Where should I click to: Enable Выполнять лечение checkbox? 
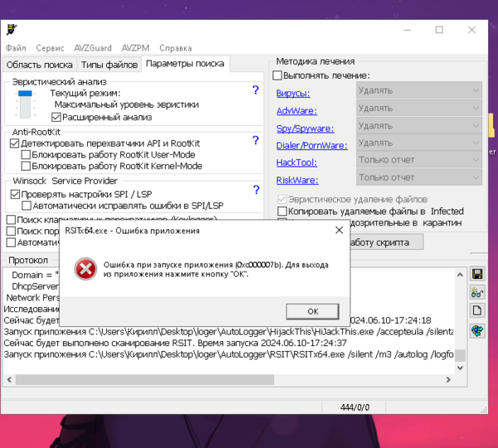[277, 75]
